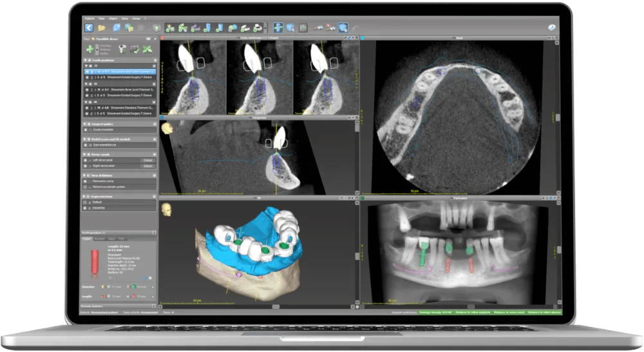Open the yellow folder icon in toolbar
Image resolution: width=644 pixels, height=352 pixels.
(102, 28)
